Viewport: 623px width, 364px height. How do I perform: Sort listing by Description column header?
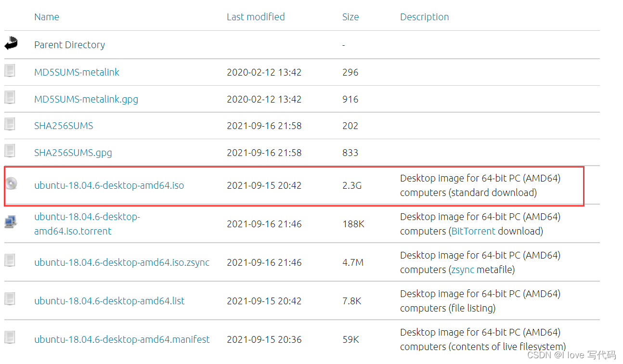pyautogui.click(x=424, y=17)
